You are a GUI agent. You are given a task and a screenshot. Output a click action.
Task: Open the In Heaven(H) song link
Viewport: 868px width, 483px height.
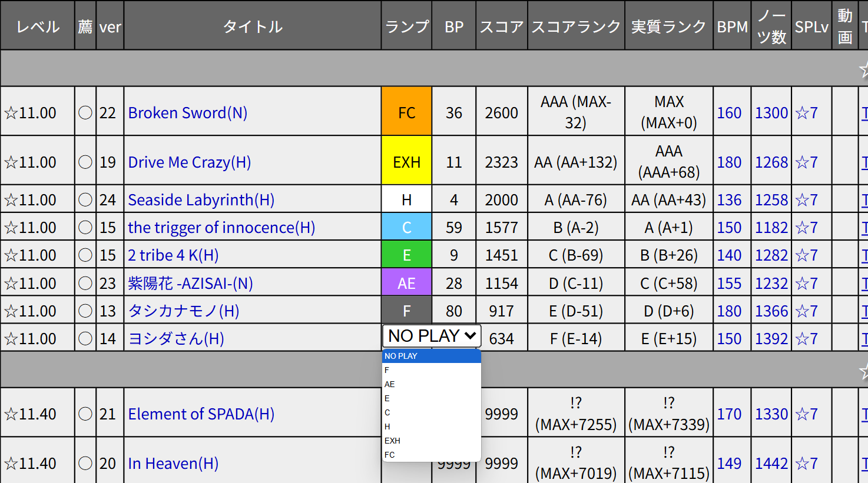[x=173, y=463]
